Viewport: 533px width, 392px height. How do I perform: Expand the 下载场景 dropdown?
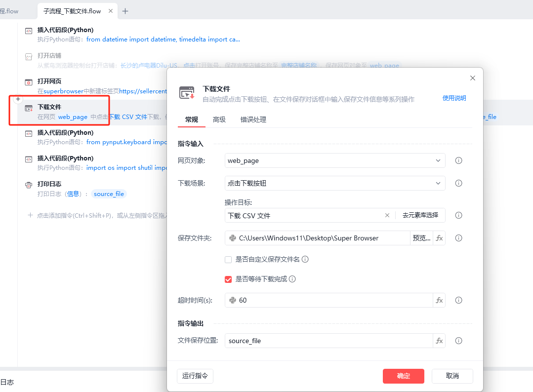[x=438, y=184]
